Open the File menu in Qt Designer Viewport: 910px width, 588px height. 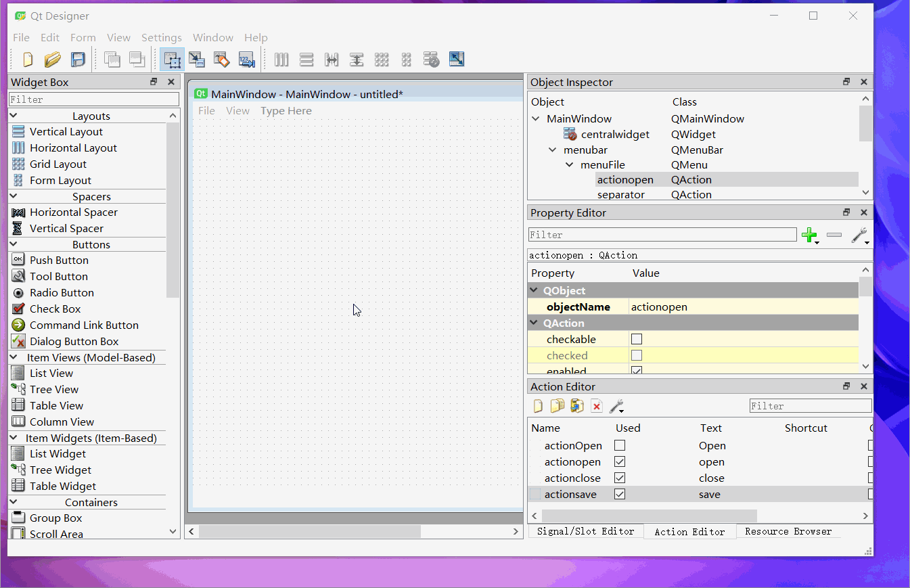[x=22, y=38]
